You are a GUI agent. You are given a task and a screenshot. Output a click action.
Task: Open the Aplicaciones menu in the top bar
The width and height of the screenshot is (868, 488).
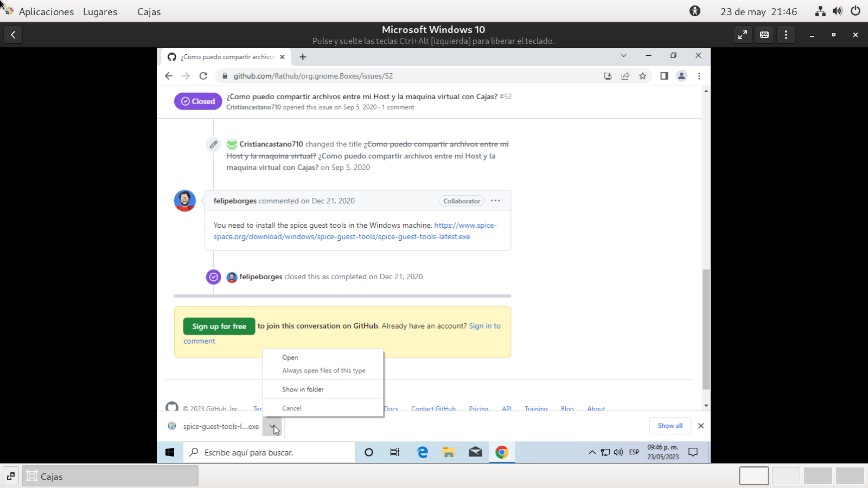coord(46,11)
